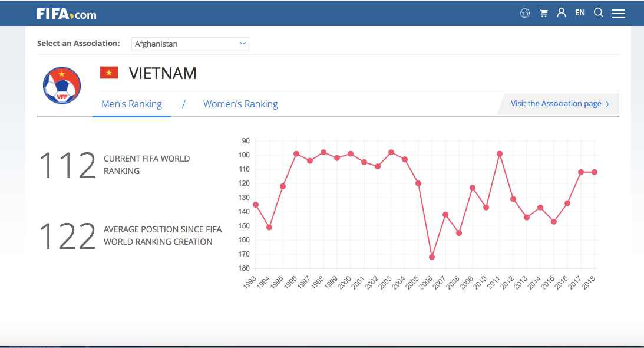Open the user account icon

[x=562, y=13]
